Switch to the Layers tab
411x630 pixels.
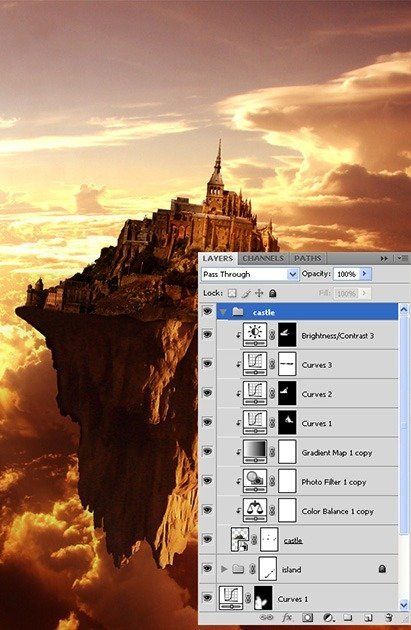tap(218, 258)
